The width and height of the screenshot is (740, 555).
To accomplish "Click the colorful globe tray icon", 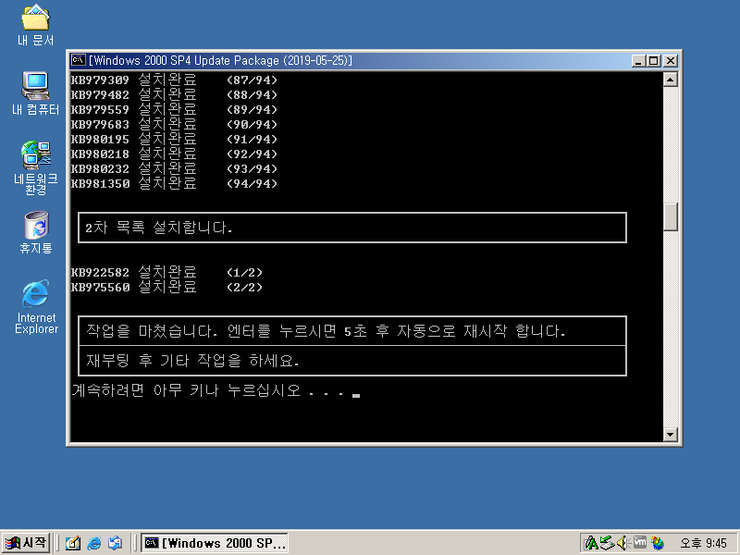I will tap(657, 543).
